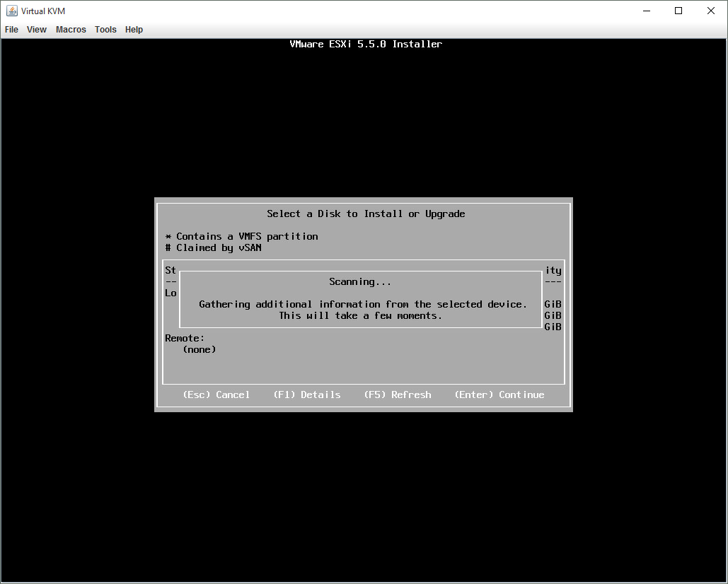Click the (Enter) Continue option
The image size is (728, 584).
(499, 395)
